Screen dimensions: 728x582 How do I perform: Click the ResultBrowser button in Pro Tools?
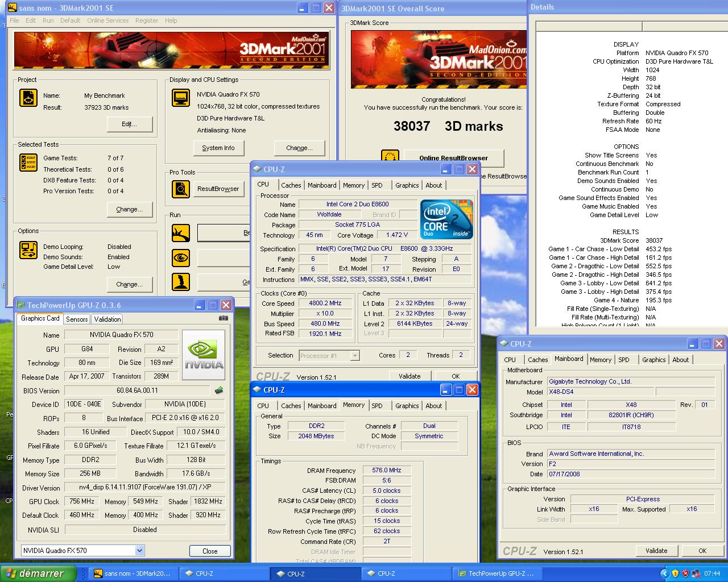(x=218, y=189)
